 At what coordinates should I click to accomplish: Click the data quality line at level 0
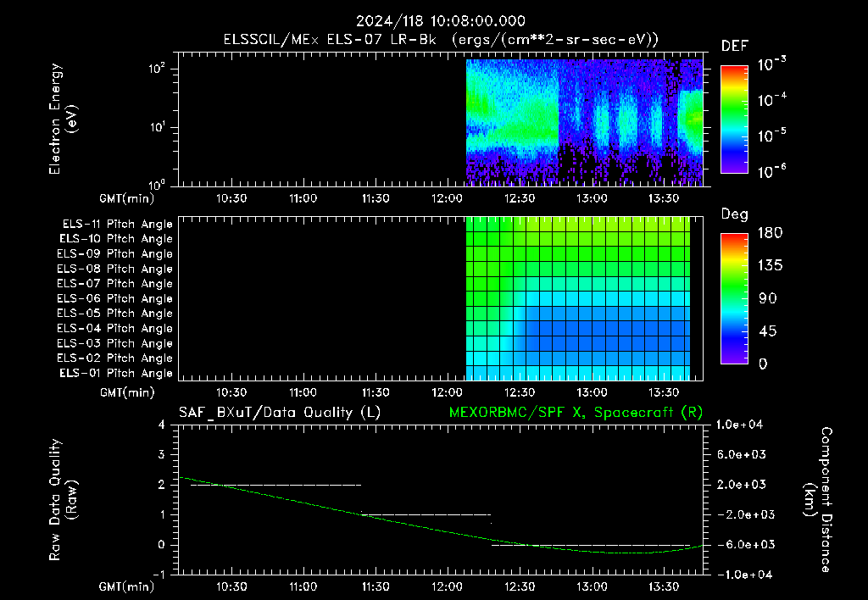591,545
